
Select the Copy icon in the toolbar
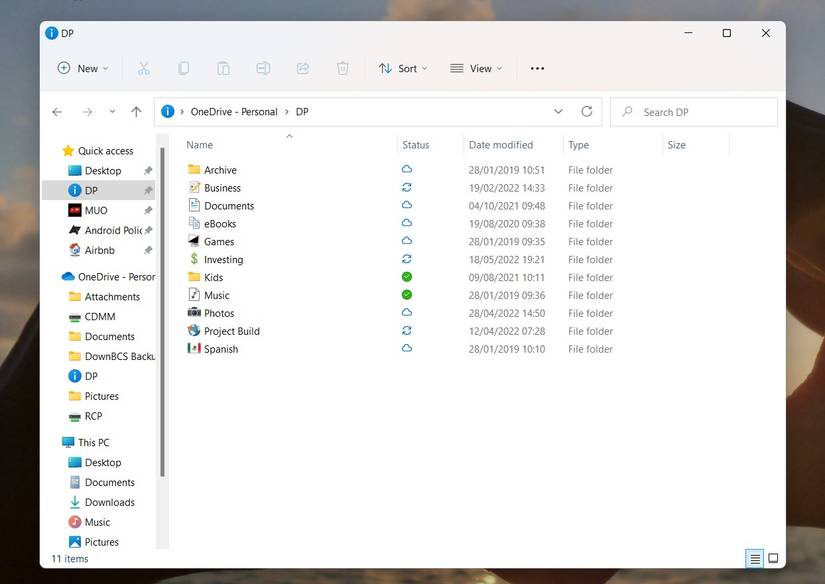[183, 68]
